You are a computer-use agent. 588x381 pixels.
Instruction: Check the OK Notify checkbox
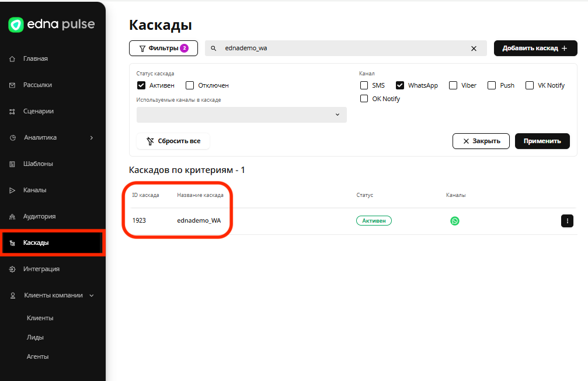[364, 98]
